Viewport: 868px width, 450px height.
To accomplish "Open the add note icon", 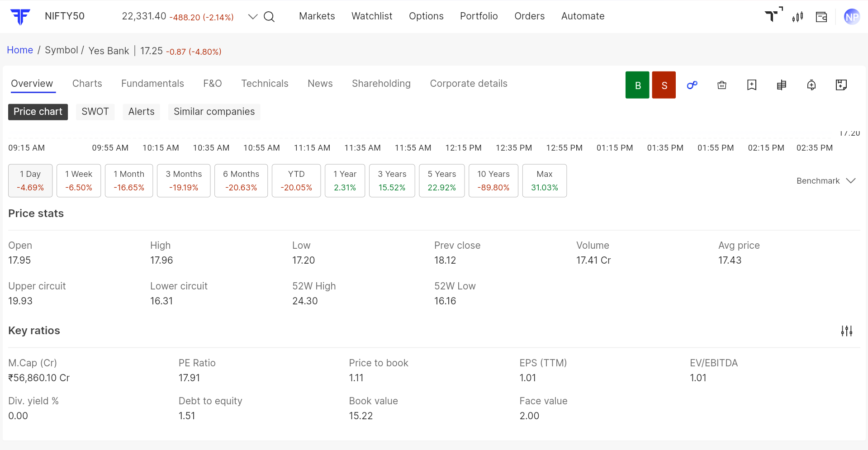I will point(841,85).
